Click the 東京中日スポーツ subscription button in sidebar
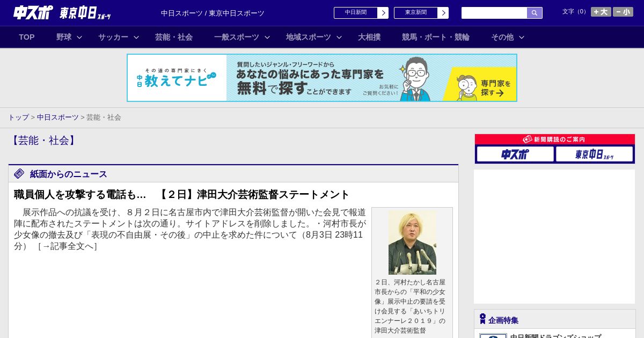The height and width of the screenshot is (338, 644). [594, 154]
